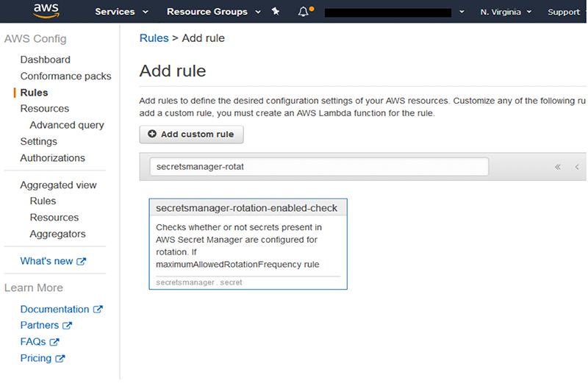
Task: Go to first page of rule results
Action: tap(558, 167)
